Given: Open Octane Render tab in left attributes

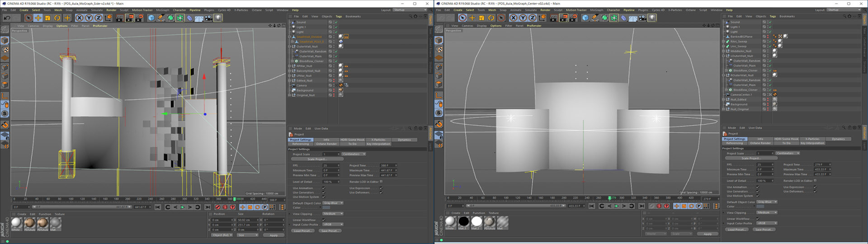Looking at the screenshot, I should 326,144.
